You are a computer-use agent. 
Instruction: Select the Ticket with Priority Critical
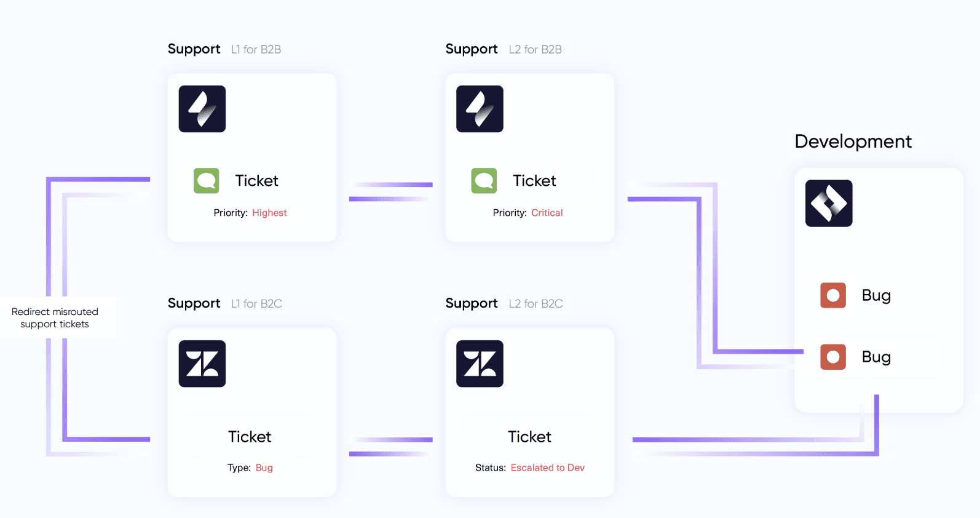pos(534,181)
